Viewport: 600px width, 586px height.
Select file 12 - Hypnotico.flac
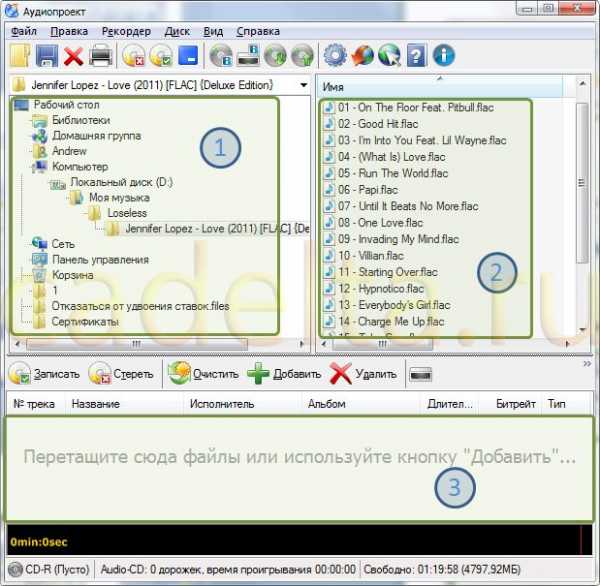pos(381,289)
